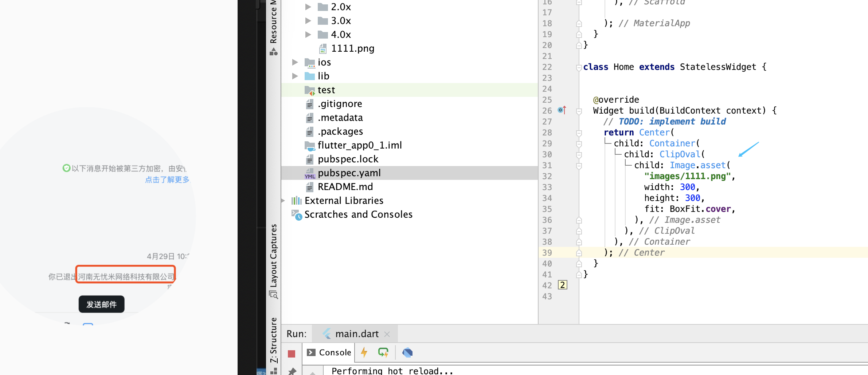868x375 pixels.
Task: Close the main.dart run tab
Action: [x=387, y=334]
